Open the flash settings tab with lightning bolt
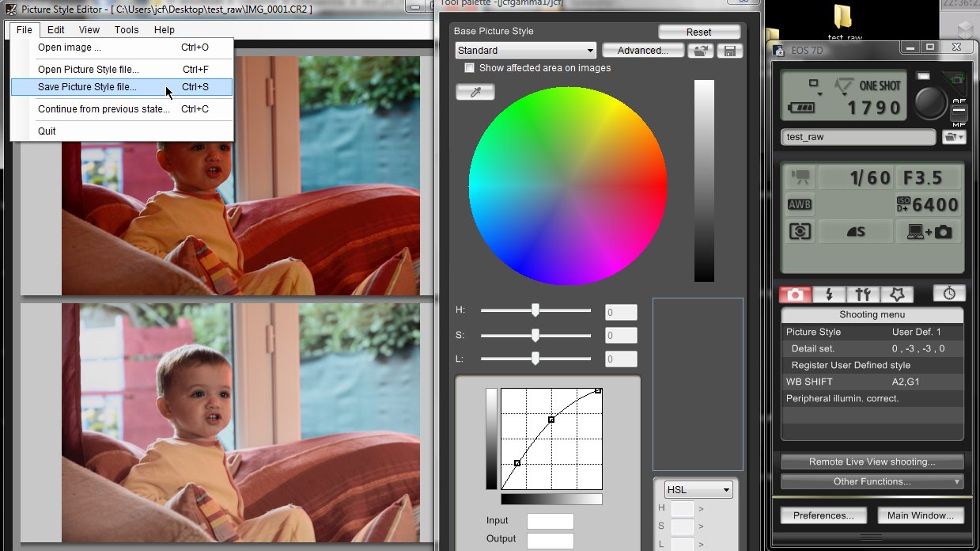980x551 pixels. coord(829,294)
